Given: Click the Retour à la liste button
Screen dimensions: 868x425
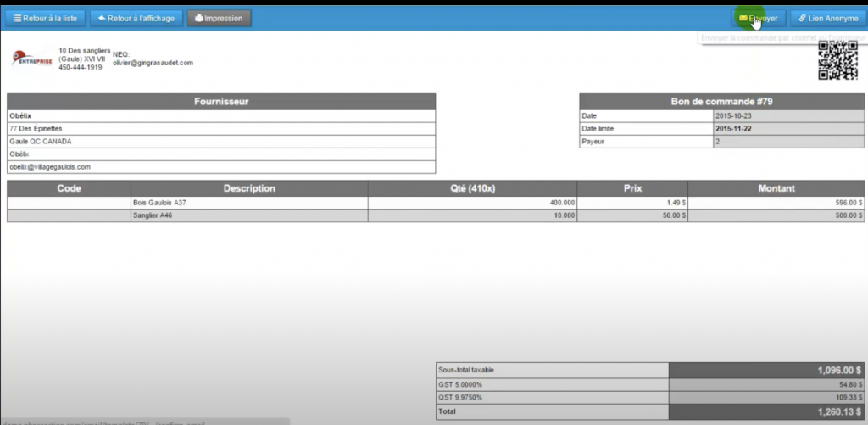Looking at the screenshot, I should click(x=45, y=18).
